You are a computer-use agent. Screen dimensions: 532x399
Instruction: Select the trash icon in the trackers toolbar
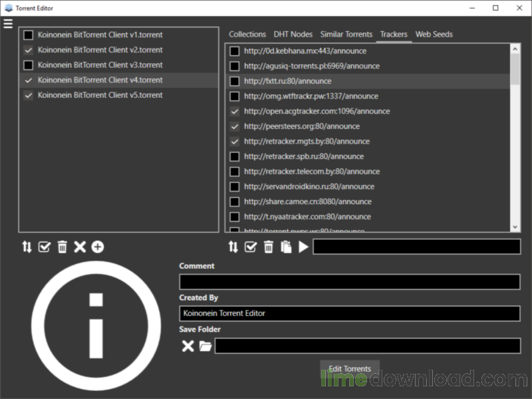click(269, 247)
